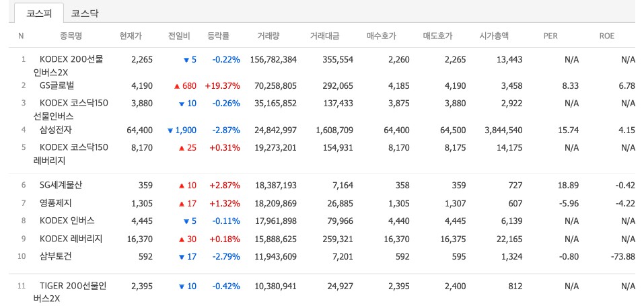
Task: Click 삼부토건 ROE value -73.88
Action: (622, 256)
